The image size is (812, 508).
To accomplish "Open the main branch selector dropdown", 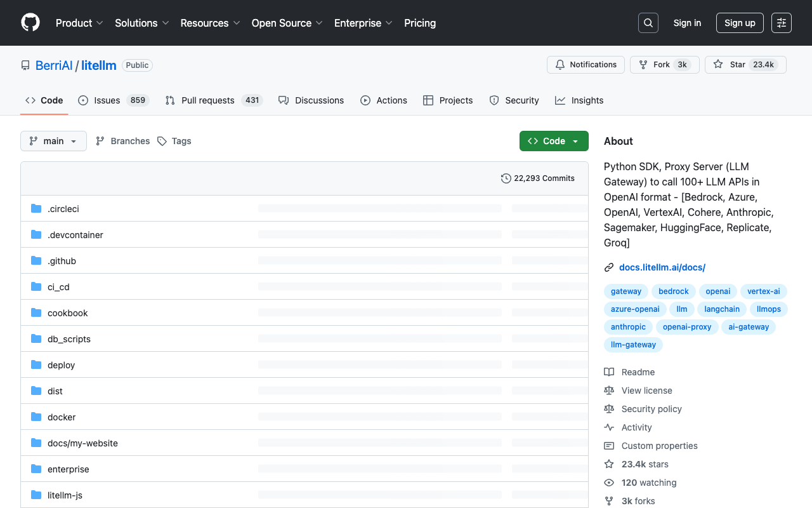I will [x=53, y=141].
